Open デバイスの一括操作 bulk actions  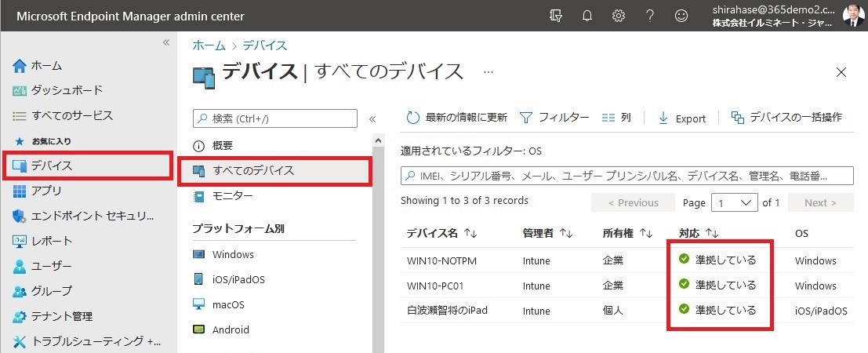click(786, 118)
